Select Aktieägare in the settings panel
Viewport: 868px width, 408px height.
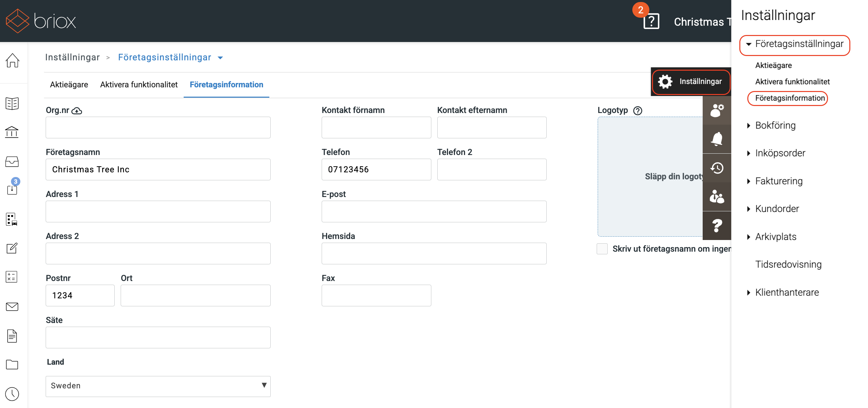(x=773, y=65)
